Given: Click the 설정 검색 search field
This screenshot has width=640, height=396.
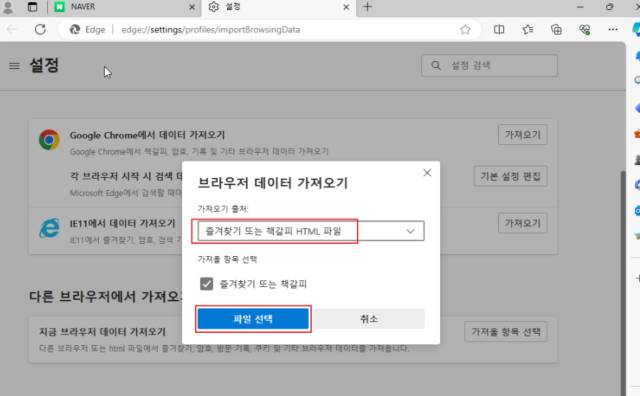Looking at the screenshot, I should click(489, 65).
